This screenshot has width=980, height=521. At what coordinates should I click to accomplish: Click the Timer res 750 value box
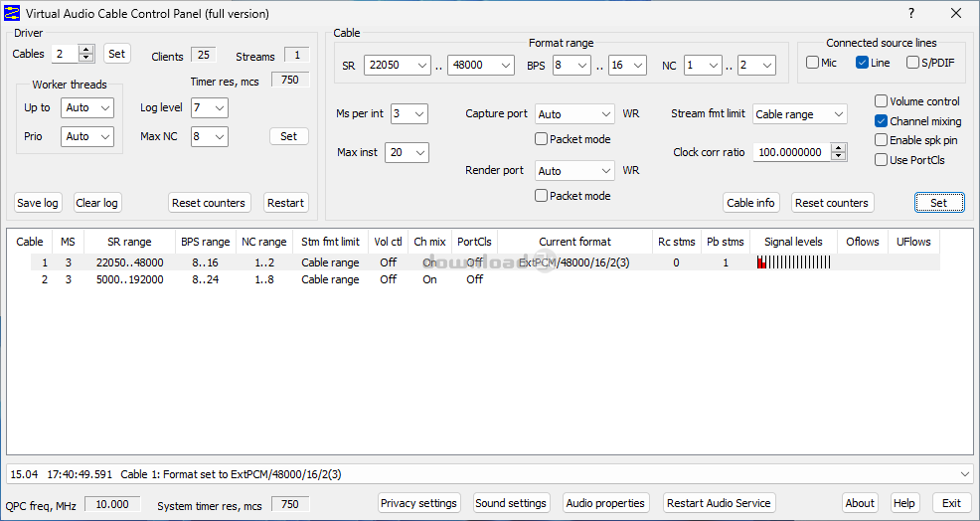point(290,80)
